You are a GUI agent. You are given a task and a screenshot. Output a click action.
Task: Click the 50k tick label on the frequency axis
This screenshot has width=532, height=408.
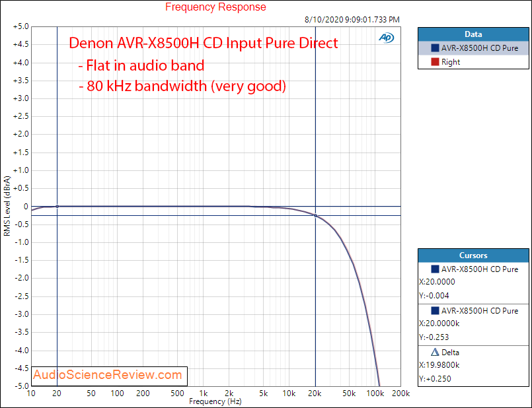click(x=349, y=393)
